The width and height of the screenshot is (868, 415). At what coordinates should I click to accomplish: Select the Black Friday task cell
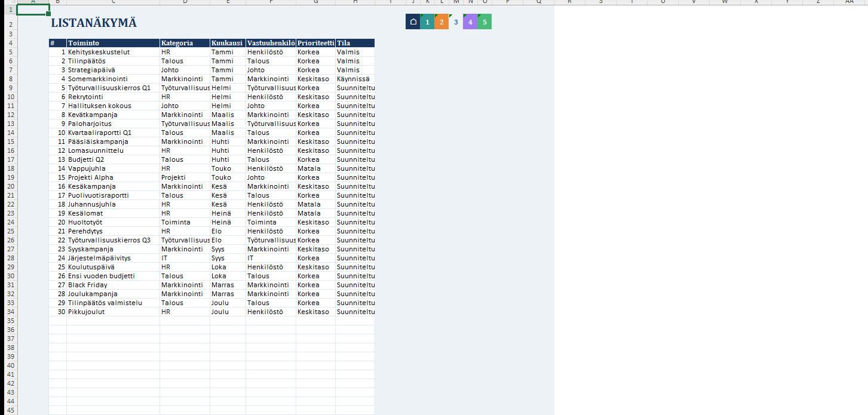(113, 285)
